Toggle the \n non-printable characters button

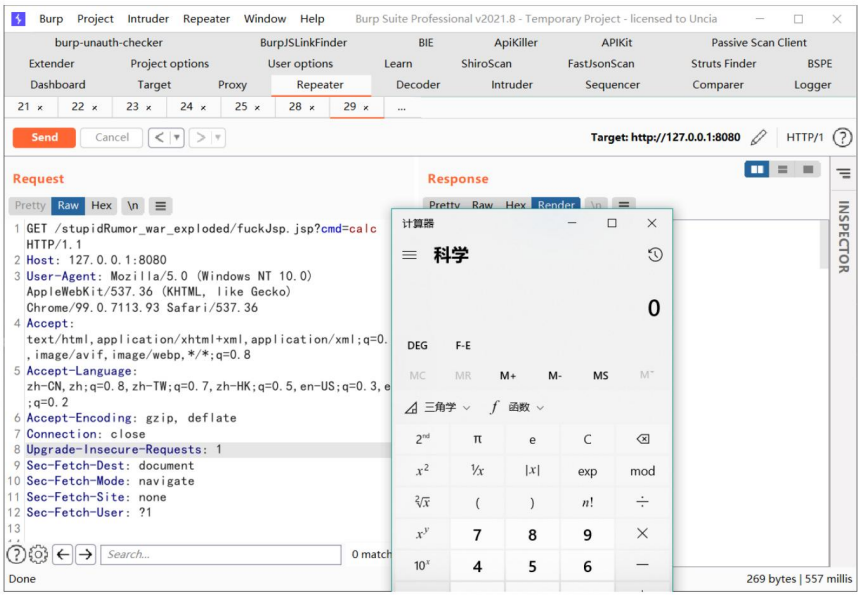click(133, 206)
